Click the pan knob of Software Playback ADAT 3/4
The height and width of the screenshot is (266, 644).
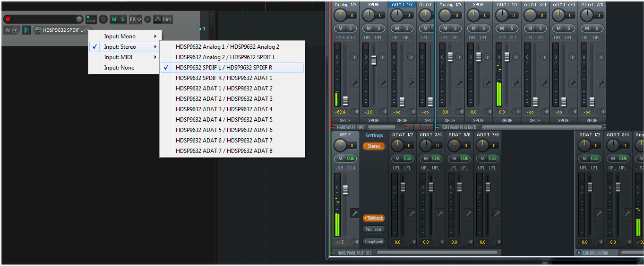point(530,15)
